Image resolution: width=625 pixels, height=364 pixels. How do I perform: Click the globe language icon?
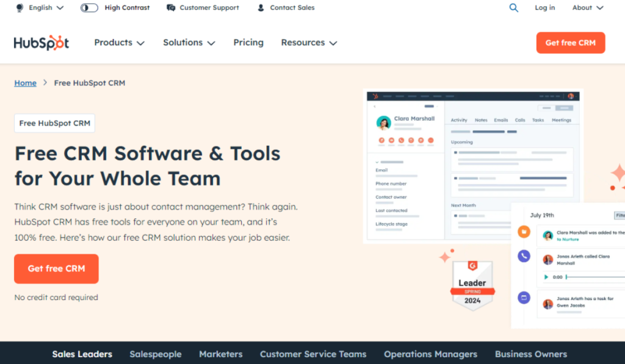tap(20, 7)
